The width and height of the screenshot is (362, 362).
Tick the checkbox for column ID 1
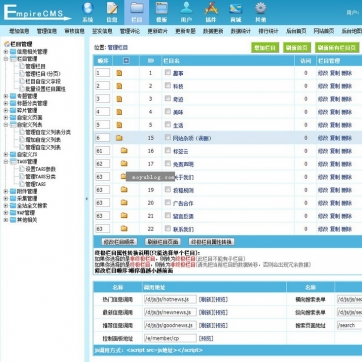tap(168, 72)
